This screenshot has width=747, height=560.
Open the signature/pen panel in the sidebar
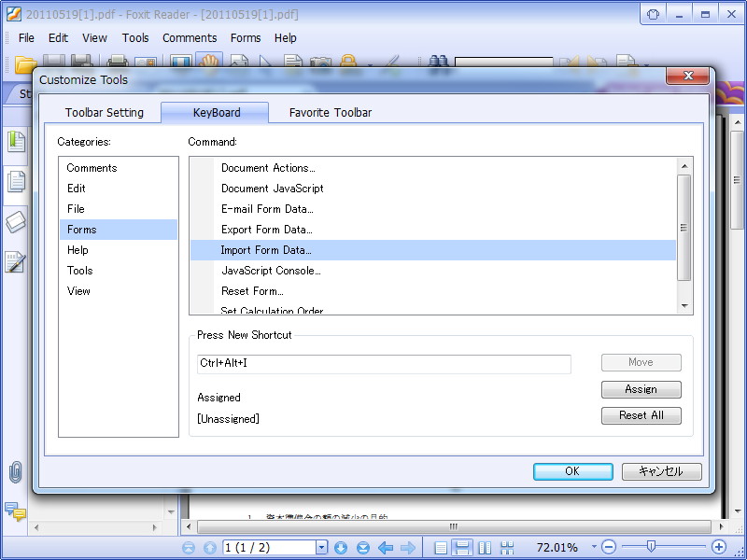click(16, 261)
